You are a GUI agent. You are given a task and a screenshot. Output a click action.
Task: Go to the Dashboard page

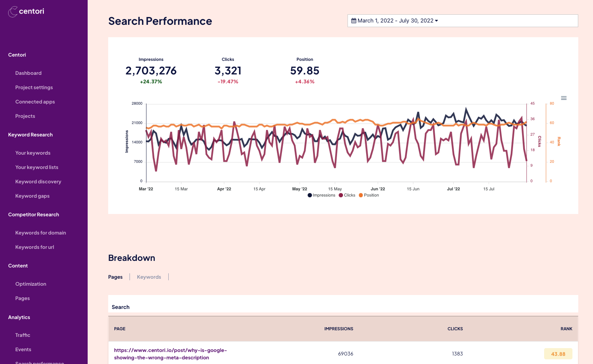coord(28,73)
